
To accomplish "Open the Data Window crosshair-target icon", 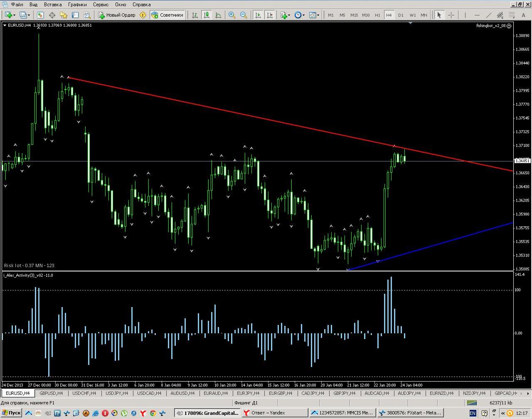I will point(52,15).
